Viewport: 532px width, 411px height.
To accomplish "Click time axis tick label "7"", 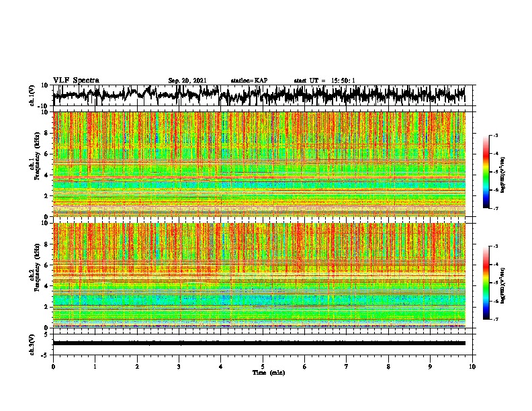I will coord(347,367).
